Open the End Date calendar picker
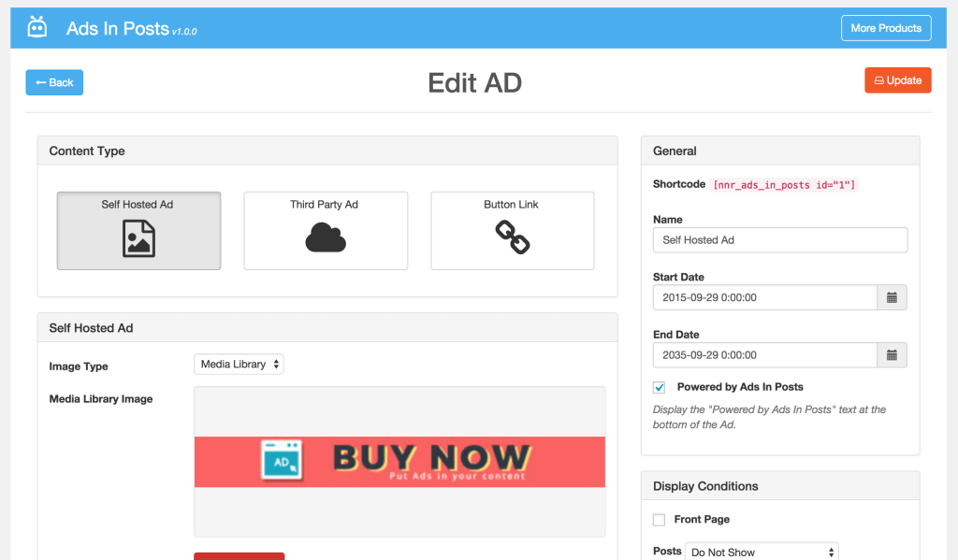The height and width of the screenshot is (560, 958). [x=892, y=354]
